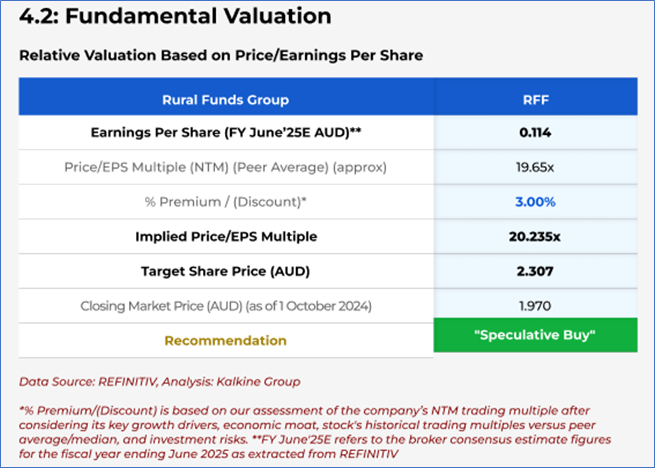Click the "4.2: Fundamental Valuation" heading

tap(176, 17)
